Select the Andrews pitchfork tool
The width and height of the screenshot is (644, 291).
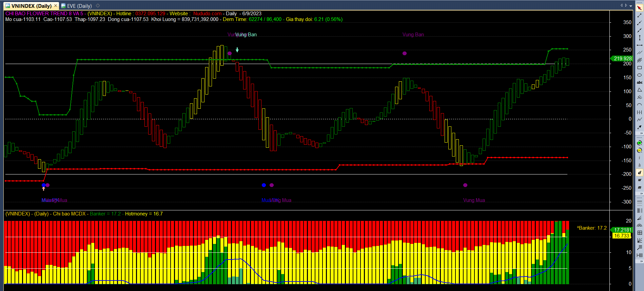tap(640, 97)
